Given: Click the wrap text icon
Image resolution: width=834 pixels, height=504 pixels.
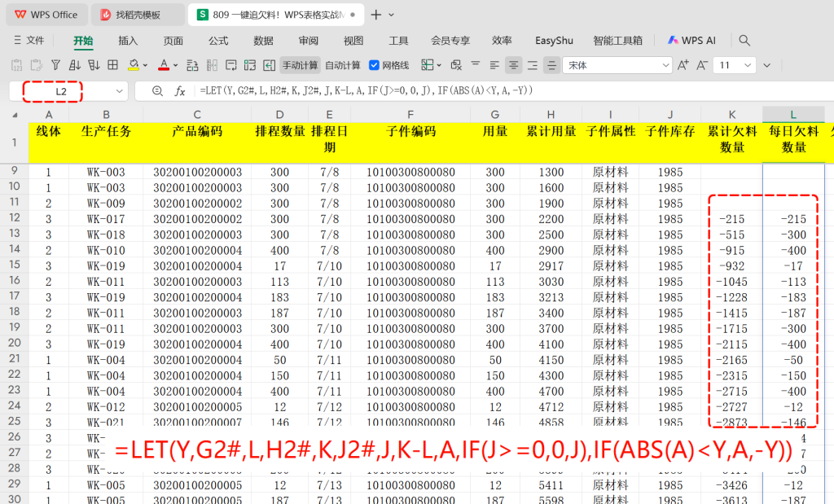Looking at the screenshot, I should point(230,65).
